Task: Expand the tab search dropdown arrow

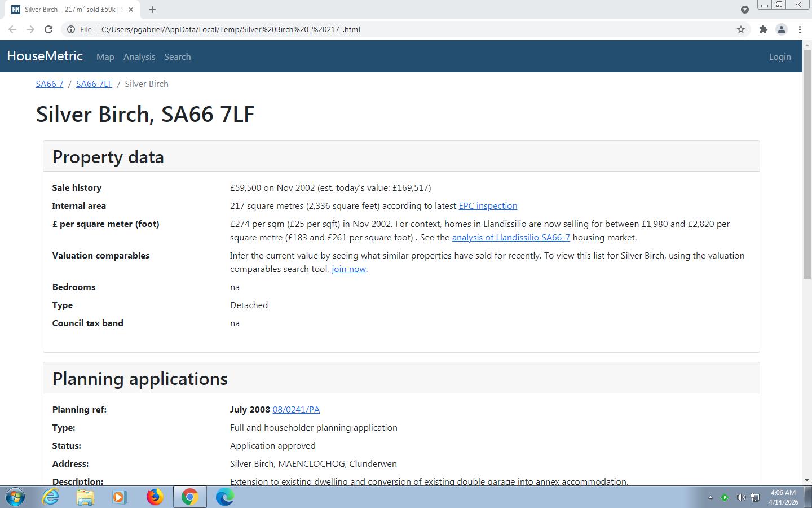Action: click(x=744, y=10)
